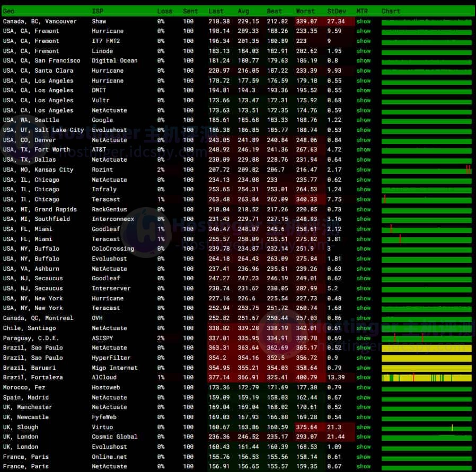
Task: Show MTR for UK Slough Virtuo
Action: click(x=363, y=427)
